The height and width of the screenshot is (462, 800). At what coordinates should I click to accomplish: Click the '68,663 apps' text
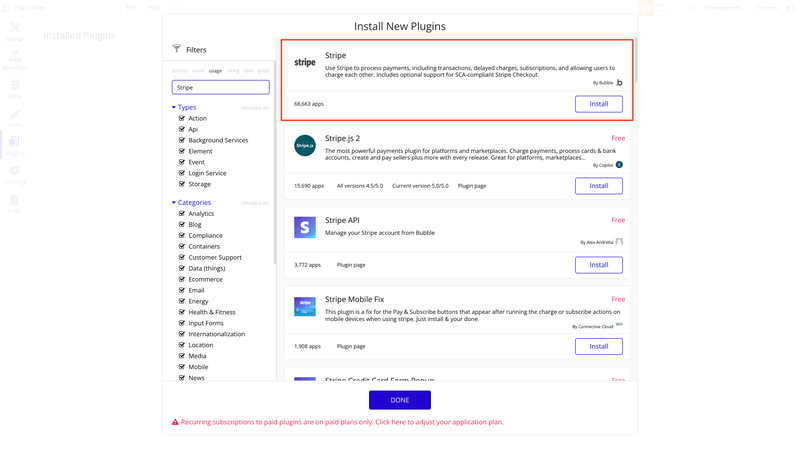point(309,104)
